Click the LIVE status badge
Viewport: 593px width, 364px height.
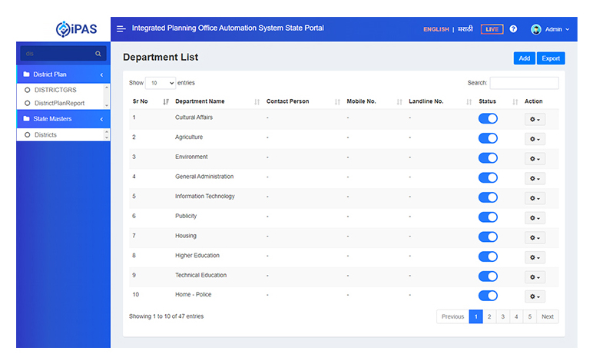point(492,29)
